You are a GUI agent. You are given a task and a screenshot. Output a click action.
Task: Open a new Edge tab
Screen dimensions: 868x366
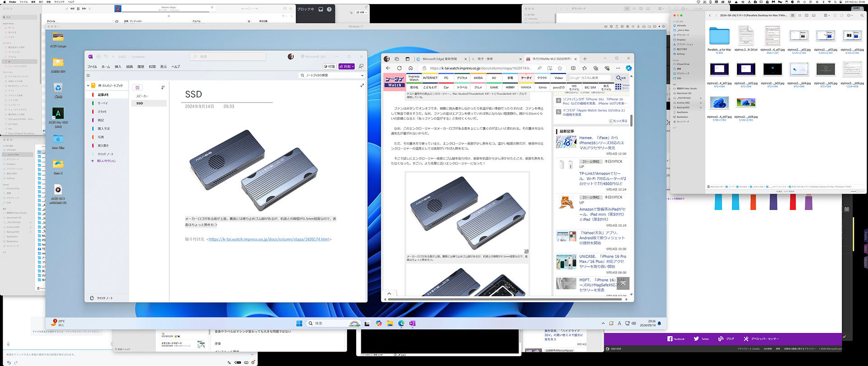point(585,59)
